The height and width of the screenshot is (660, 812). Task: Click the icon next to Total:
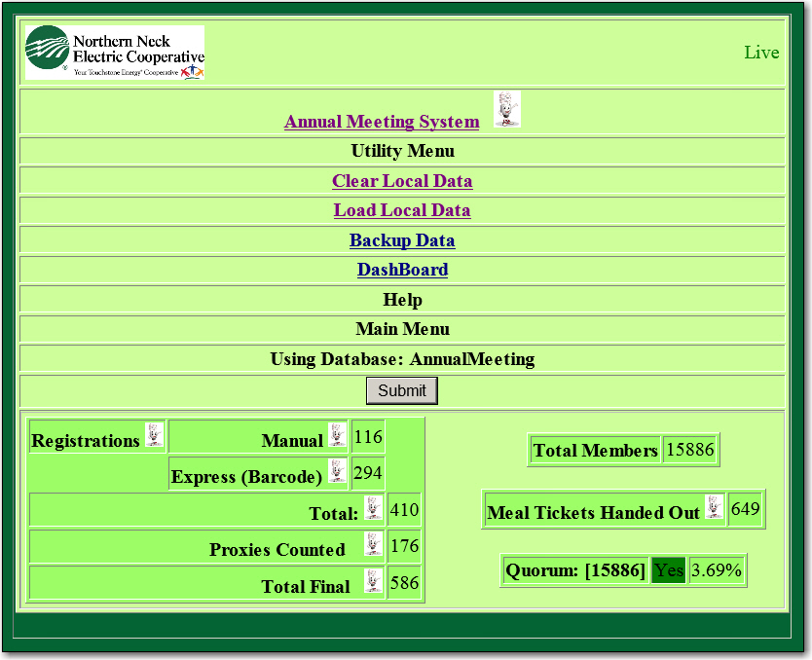click(x=374, y=508)
